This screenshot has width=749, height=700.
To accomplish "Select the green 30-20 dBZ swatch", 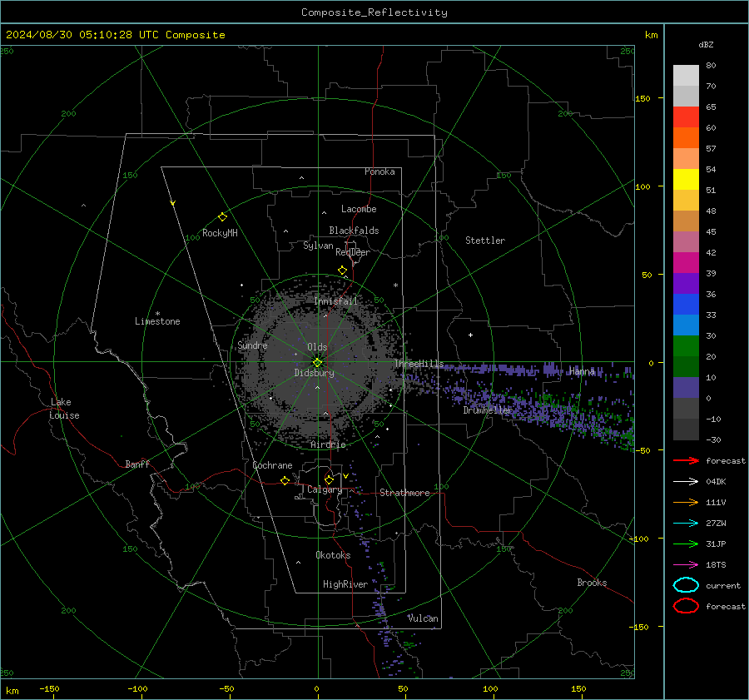I will tap(686, 346).
